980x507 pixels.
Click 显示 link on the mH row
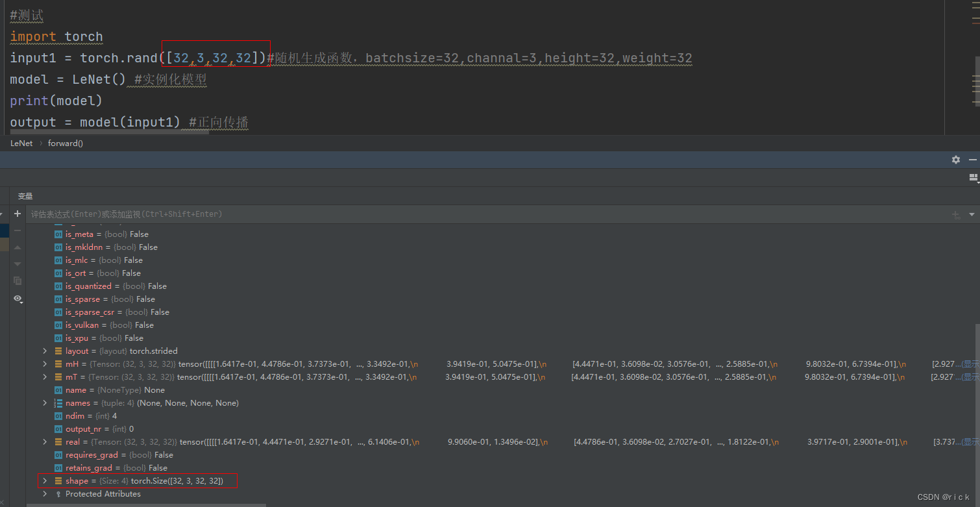tap(970, 364)
